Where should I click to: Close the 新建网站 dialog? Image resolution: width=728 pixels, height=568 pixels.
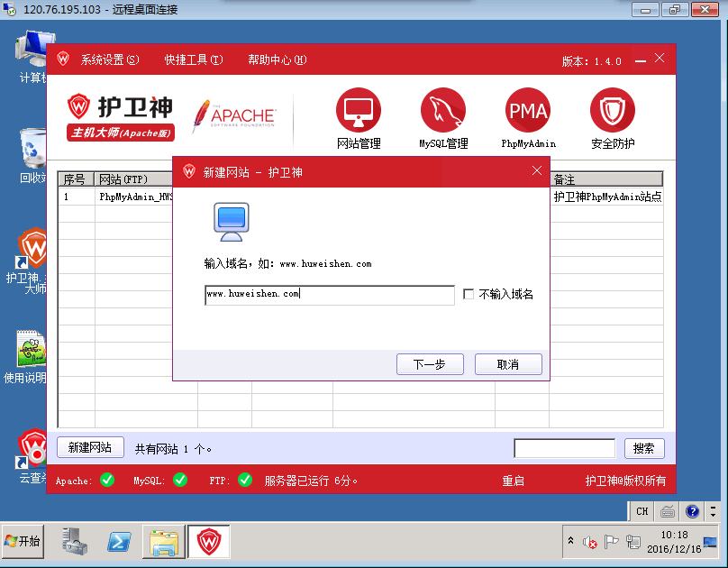click(537, 171)
